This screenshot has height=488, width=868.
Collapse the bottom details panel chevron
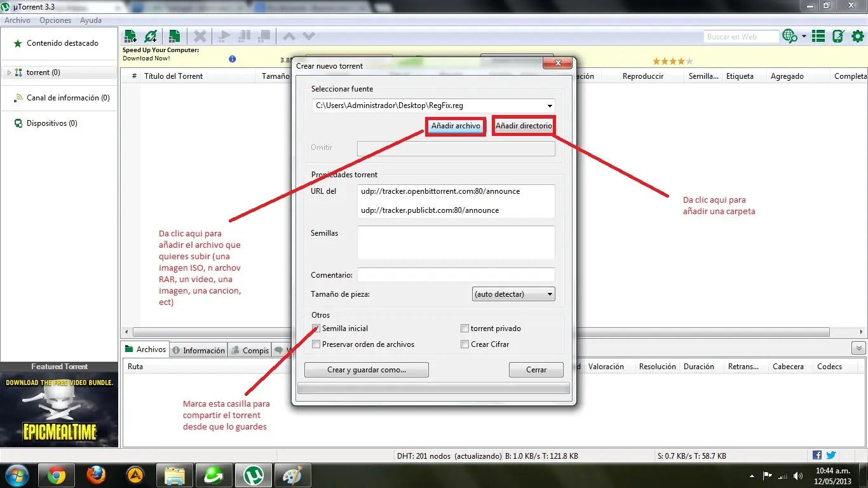tap(859, 349)
